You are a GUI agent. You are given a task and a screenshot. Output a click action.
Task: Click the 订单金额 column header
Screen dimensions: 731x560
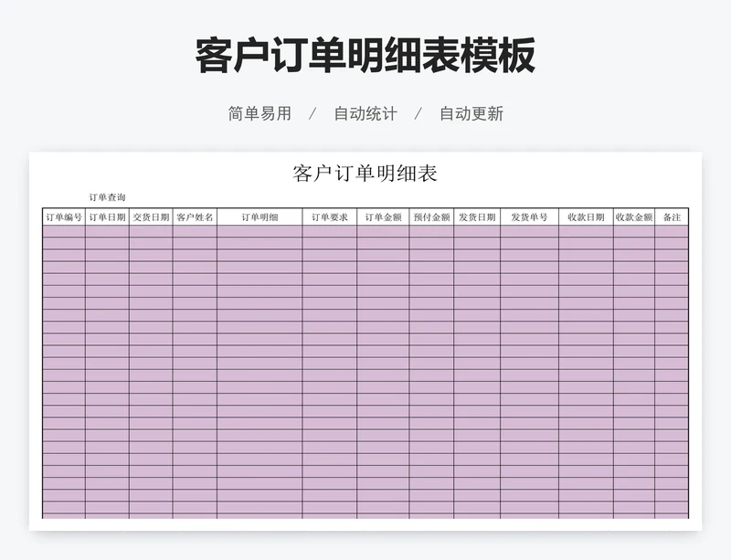(383, 217)
